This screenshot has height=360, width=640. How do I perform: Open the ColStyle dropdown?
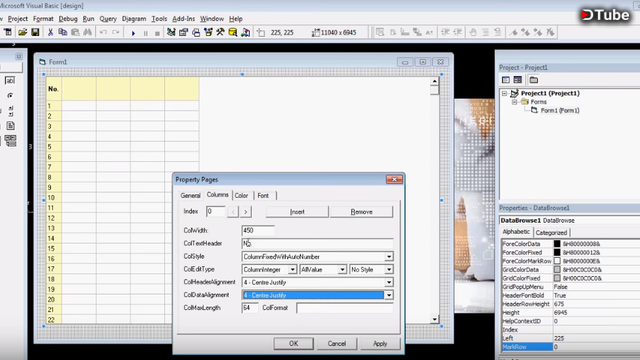click(389, 257)
